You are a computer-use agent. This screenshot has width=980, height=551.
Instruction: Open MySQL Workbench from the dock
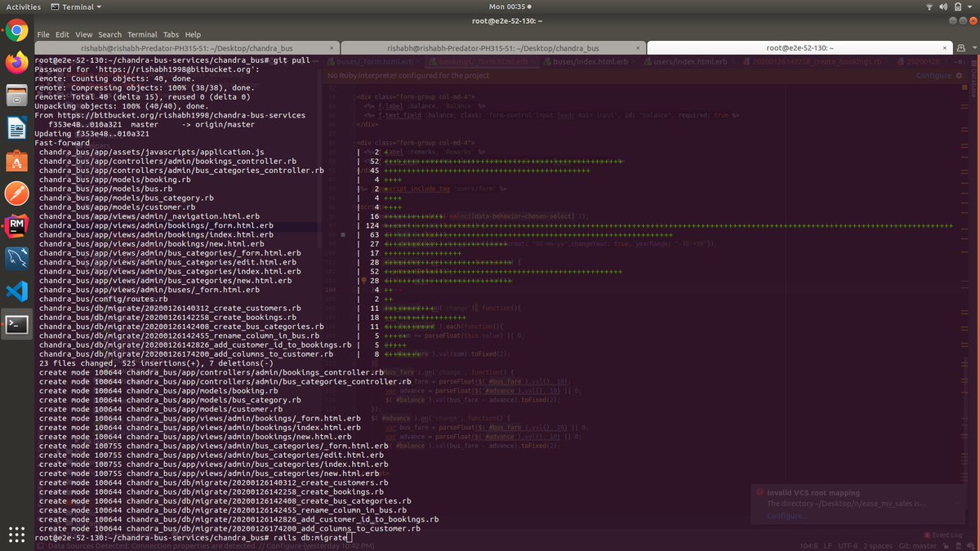16,258
